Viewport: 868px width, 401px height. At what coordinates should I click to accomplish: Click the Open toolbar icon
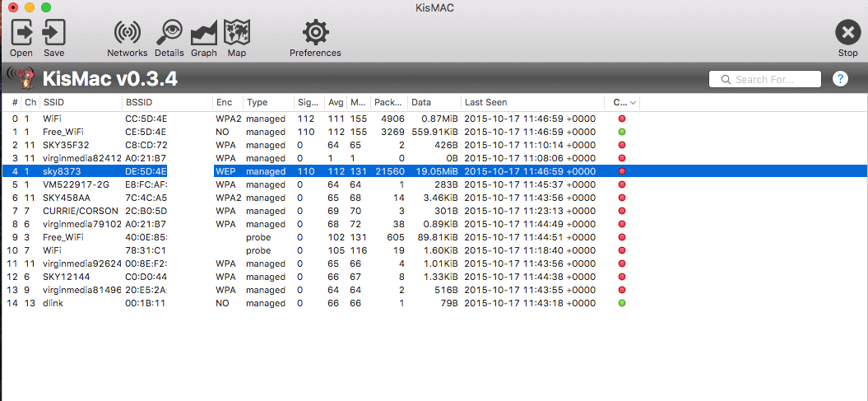[x=21, y=32]
